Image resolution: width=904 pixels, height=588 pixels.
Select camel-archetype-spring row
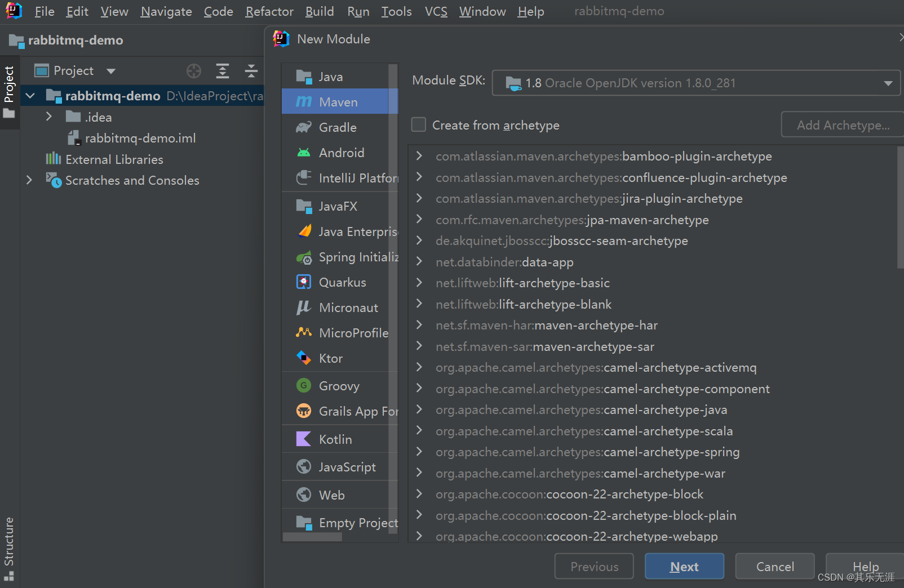point(654,452)
